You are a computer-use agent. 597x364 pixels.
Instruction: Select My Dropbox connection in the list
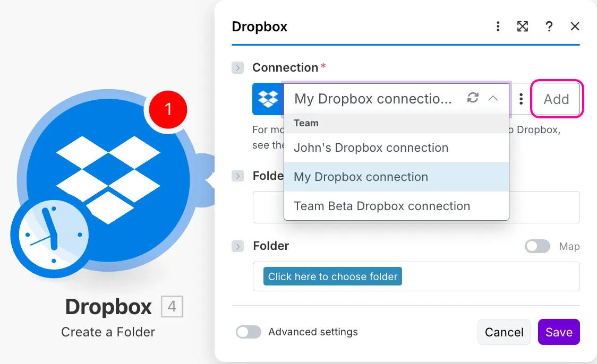pyautogui.click(x=396, y=177)
